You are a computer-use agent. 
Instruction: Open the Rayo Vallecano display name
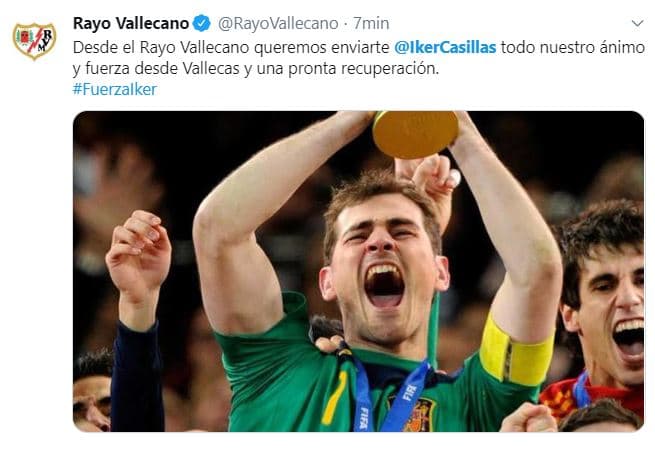coord(131,23)
